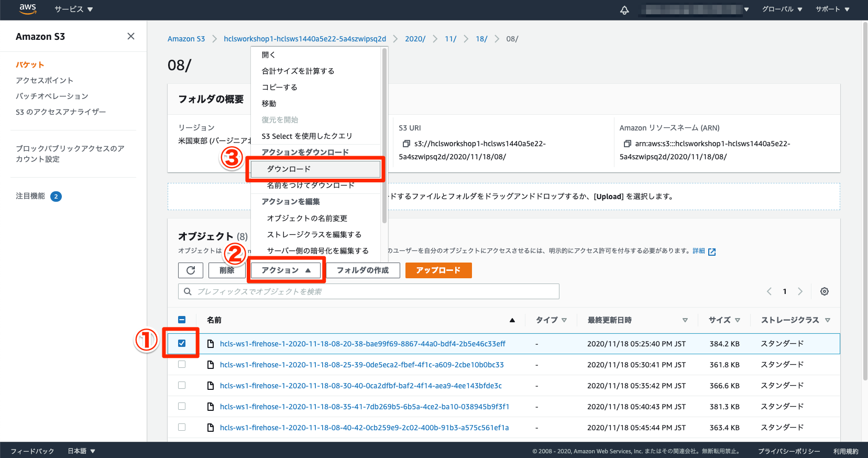The height and width of the screenshot is (458, 868).
Task: Click file icon of 08-30-40 object
Action: point(211,386)
